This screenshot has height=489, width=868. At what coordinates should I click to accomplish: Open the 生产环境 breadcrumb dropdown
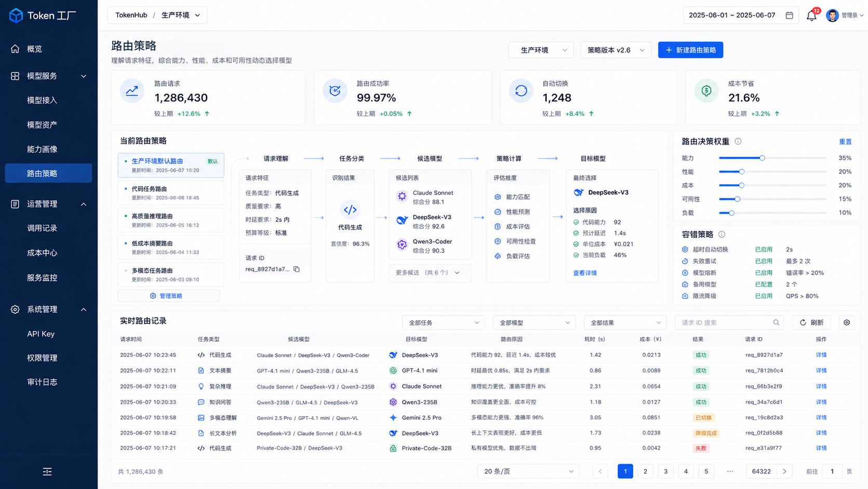click(x=181, y=15)
